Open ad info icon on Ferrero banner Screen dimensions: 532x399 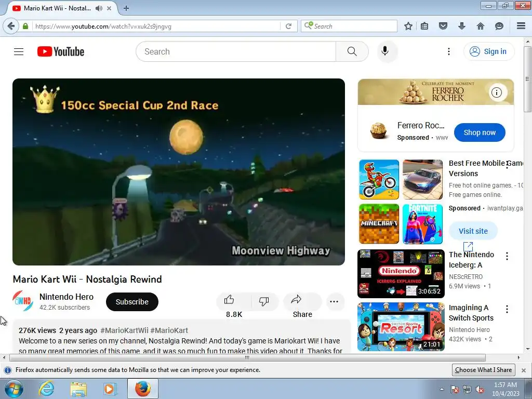pos(497,92)
